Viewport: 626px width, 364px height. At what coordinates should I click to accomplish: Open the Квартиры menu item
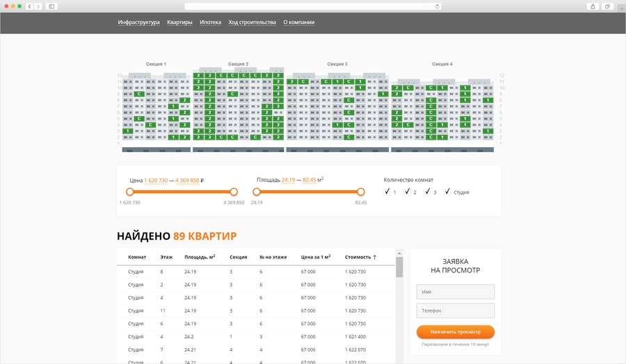(179, 22)
